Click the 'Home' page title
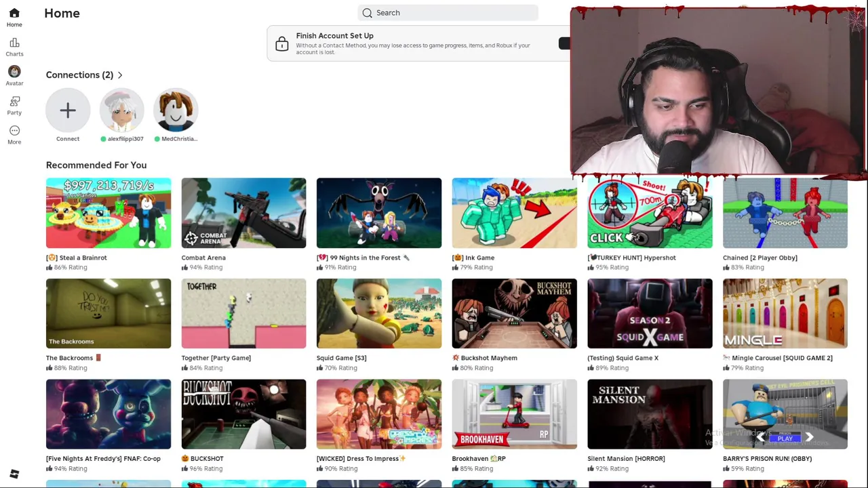 tap(62, 13)
